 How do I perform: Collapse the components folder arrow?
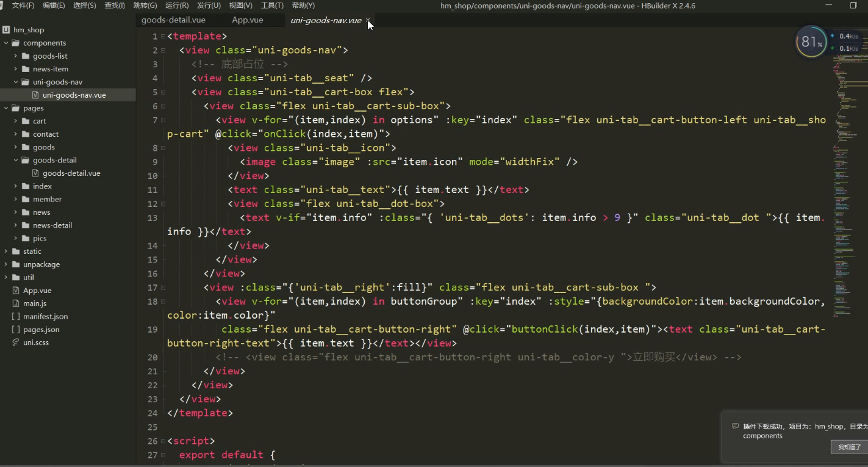click(x=6, y=43)
